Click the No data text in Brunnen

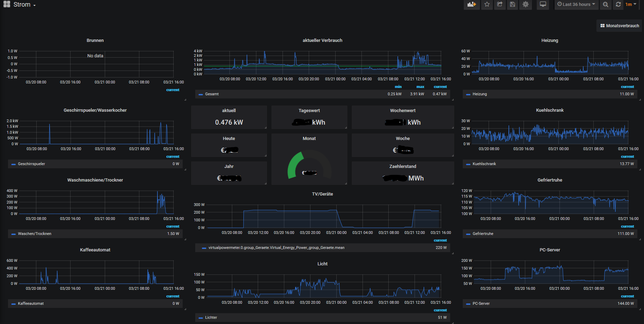(x=95, y=56)
